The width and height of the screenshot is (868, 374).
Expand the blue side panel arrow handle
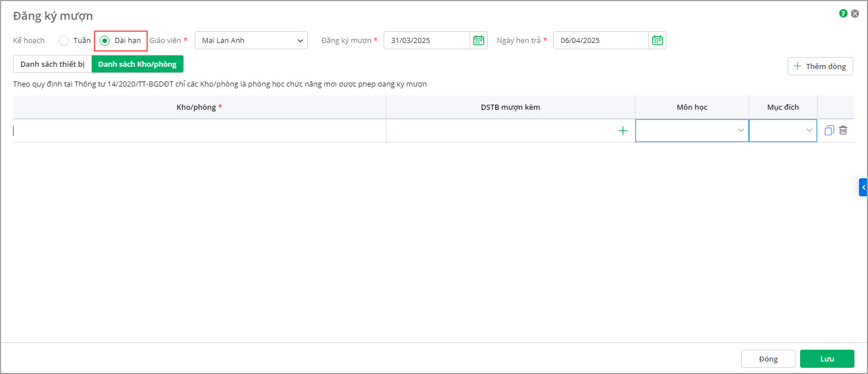863,187
